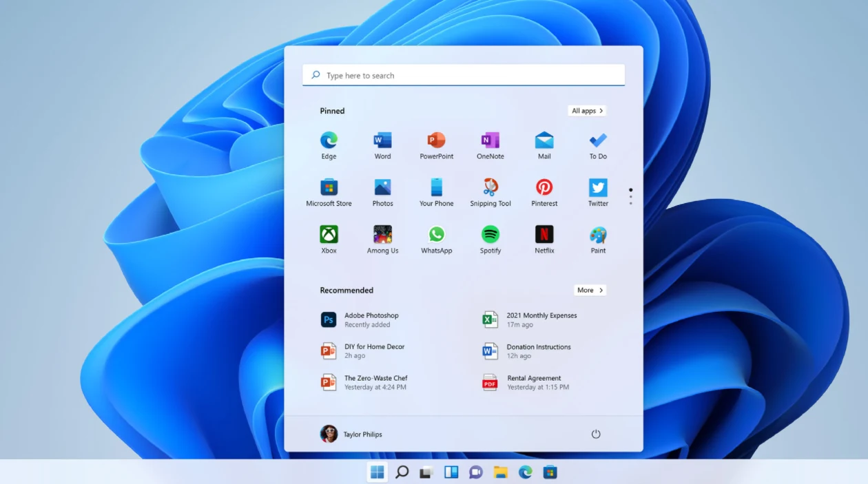Launch the Xbox app
This screenshot has height=484, width=868.
pyautogui.click(x=329, y=234)
